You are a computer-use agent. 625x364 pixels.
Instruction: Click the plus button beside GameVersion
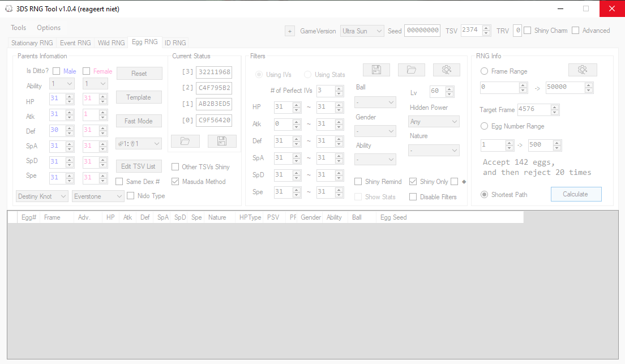[290, 31]
